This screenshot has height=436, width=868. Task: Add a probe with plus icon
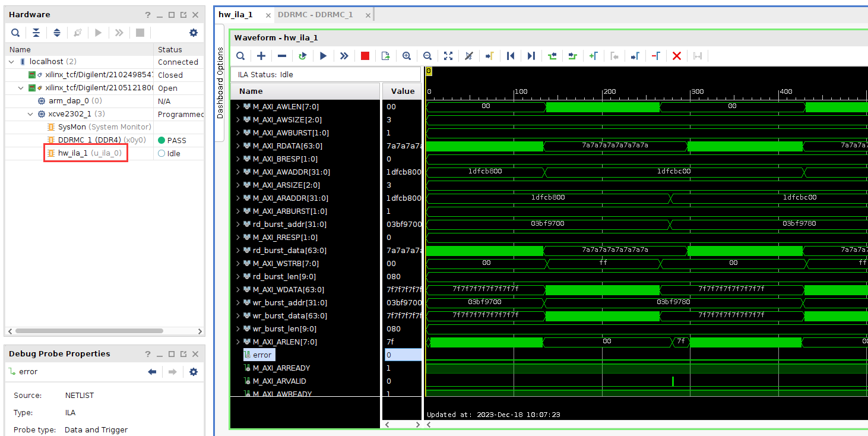point(261,56)
